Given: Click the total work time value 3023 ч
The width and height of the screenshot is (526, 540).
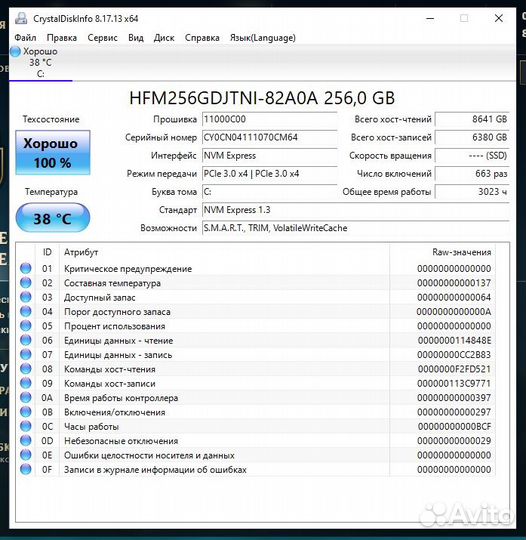Looking at the screenshot, I should [x=472, y=192].
